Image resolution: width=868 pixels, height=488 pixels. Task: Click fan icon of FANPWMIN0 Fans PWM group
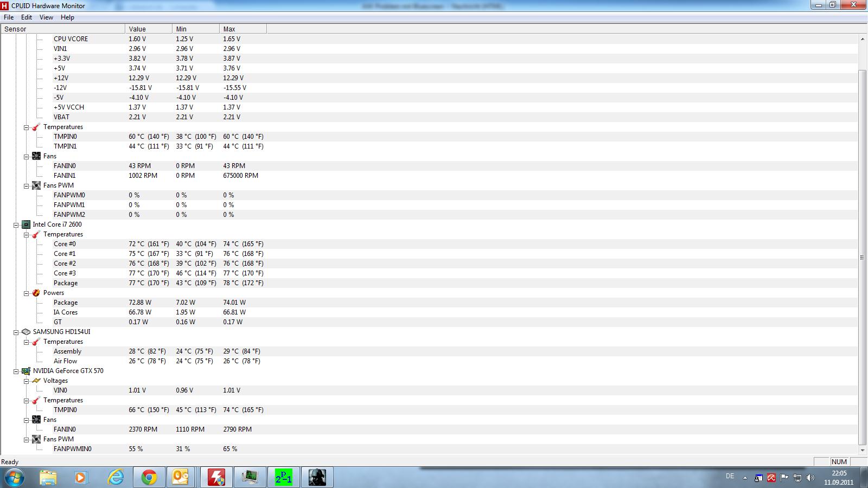[36, 439]
